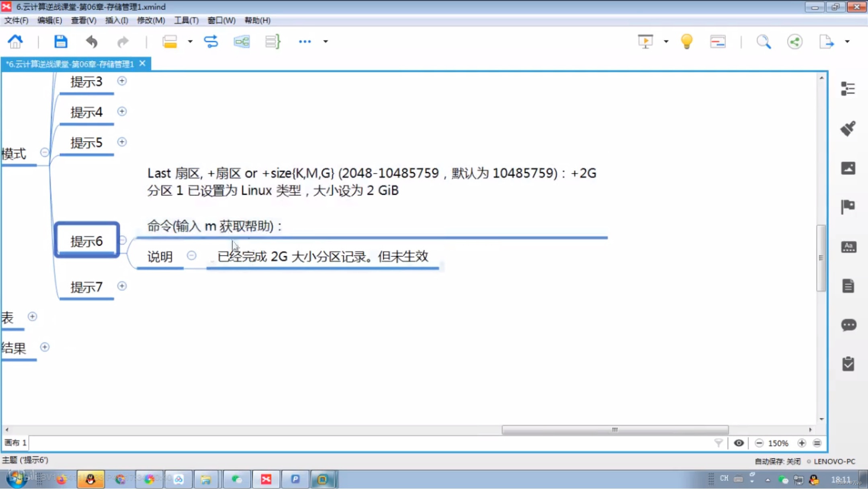Screen dimensions: 868x489
Task: Click the Redo icon in toolbar
Action: pos(122,41)
